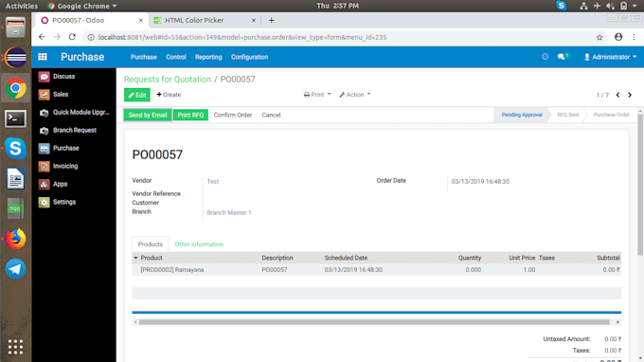
Task: Open system status menu arrow
Action: tap(635, 6)
